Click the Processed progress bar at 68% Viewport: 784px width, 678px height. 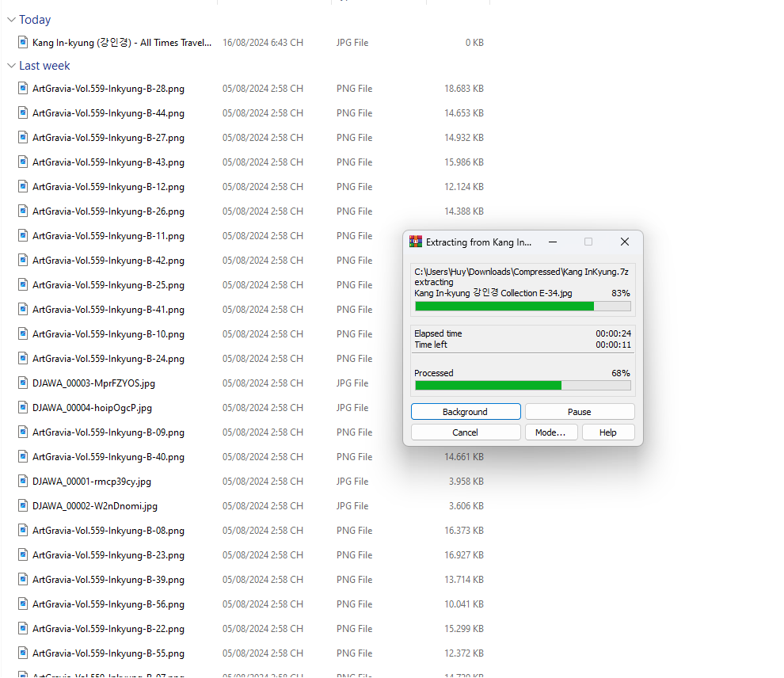522,386
